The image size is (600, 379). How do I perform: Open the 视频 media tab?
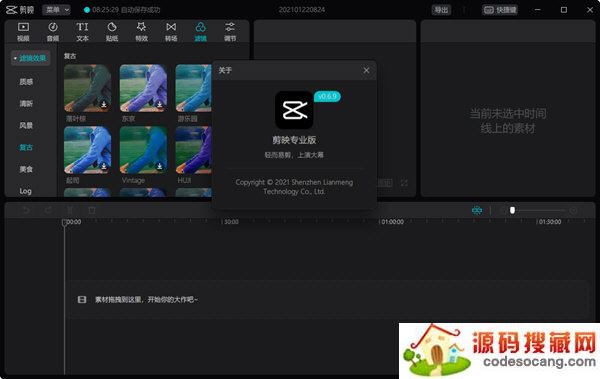coord(23,32)
